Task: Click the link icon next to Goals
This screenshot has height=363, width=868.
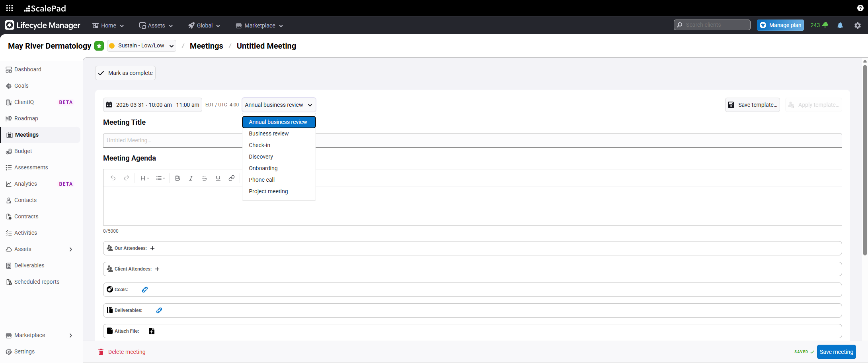Action: [145, 290]
